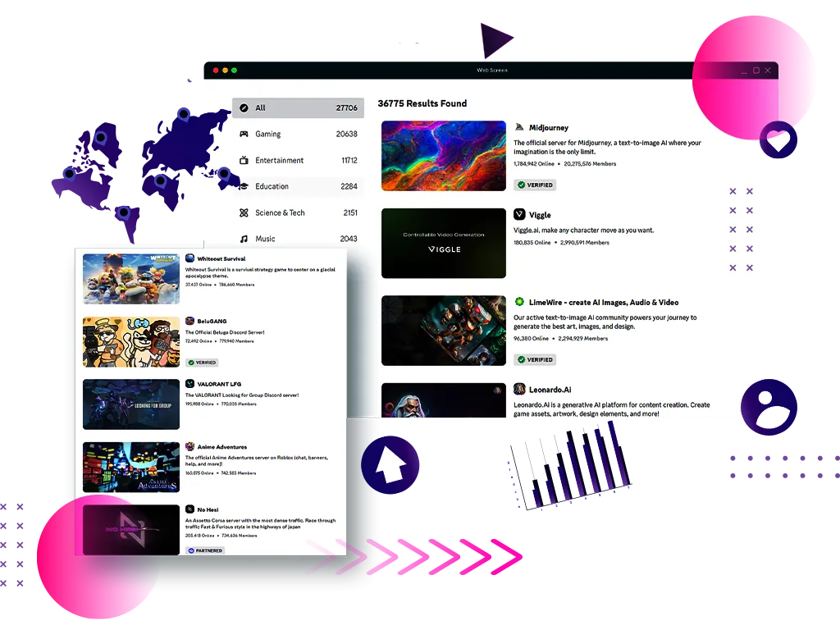
Task: Switch to the Entertainment category
Action: tap(298, 160)
